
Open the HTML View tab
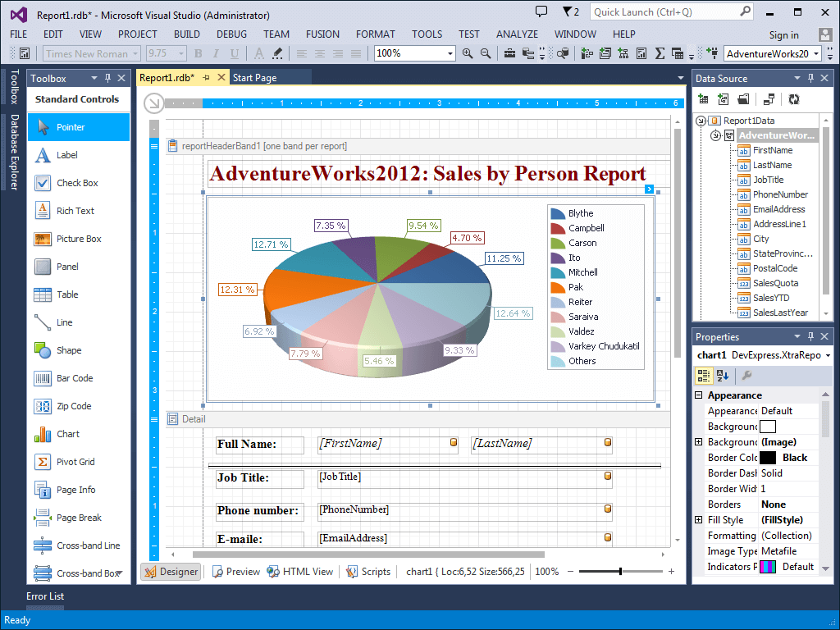pos(300,572)
